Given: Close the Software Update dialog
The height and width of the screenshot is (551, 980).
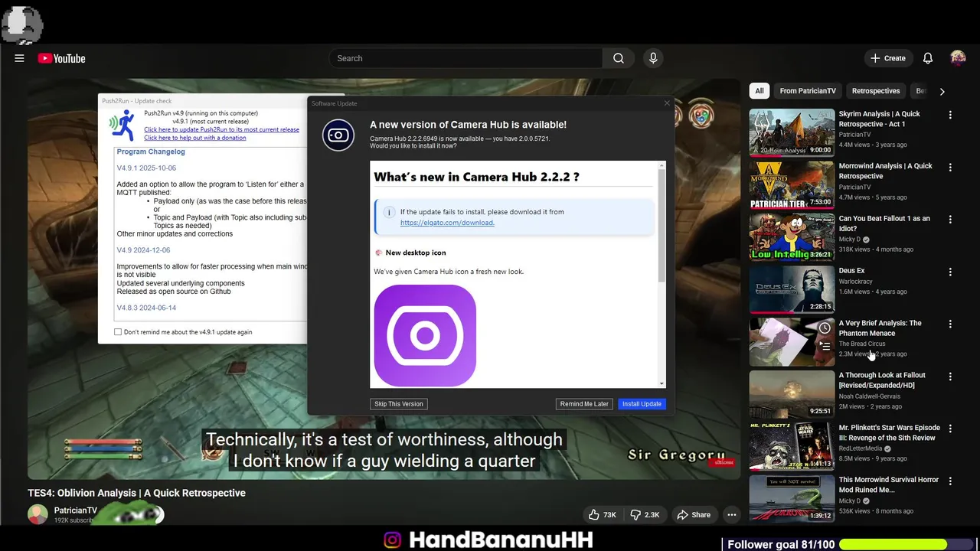Looking at the screenshot, I should point(666,103).
